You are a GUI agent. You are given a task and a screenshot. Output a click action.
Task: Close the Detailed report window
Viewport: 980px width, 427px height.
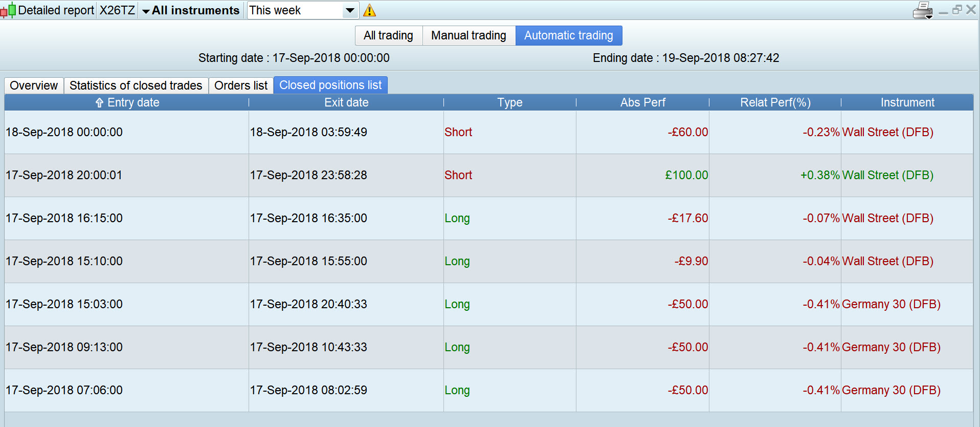971,10
